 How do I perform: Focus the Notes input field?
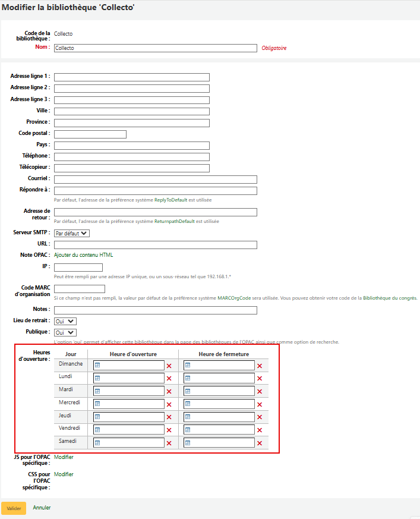pyautogui.click(x=156, y=310)
